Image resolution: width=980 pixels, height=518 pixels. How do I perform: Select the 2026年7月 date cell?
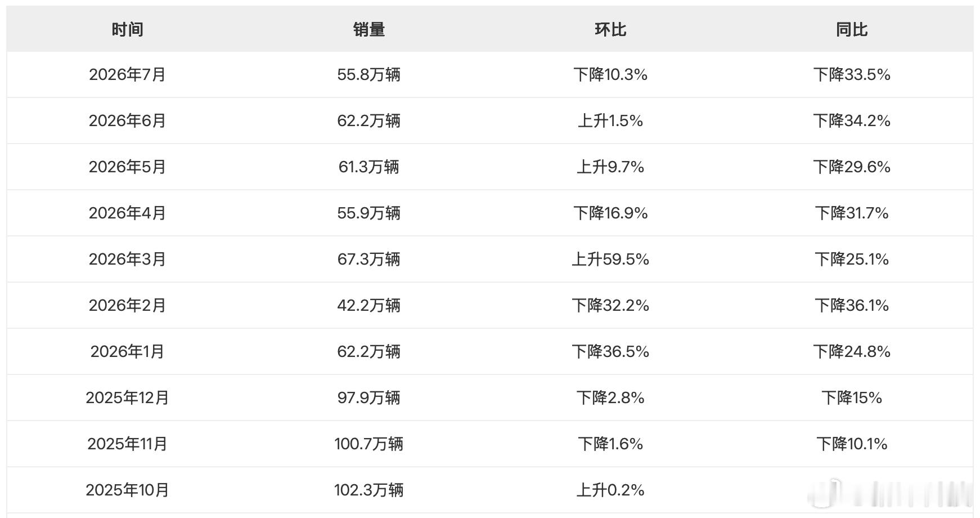pos(127,74)
